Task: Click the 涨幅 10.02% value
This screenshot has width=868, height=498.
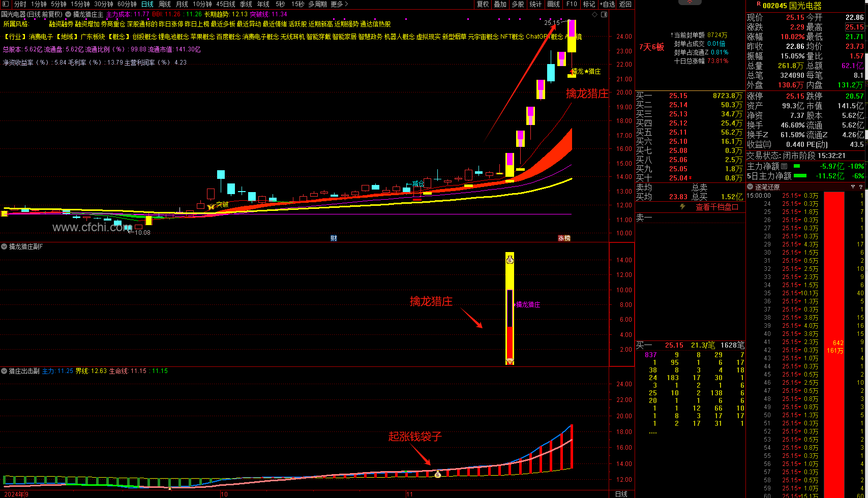Action: pyautogui.click(x=792, y=37)
